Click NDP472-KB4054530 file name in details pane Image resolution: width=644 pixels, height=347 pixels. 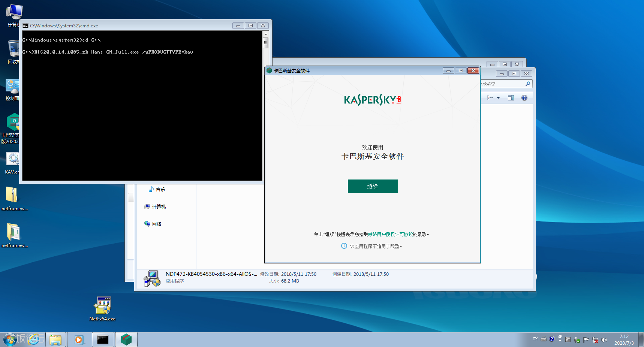click(211, 274)
